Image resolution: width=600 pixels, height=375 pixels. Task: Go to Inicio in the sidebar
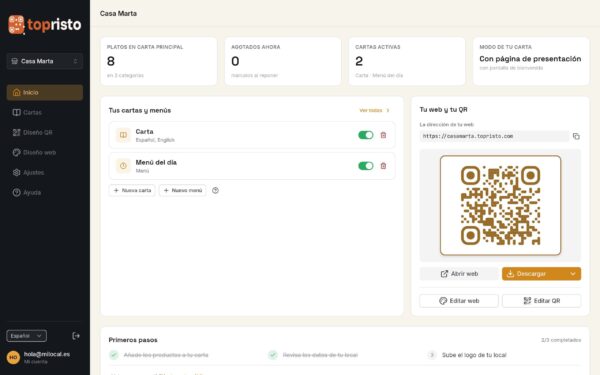45,93
